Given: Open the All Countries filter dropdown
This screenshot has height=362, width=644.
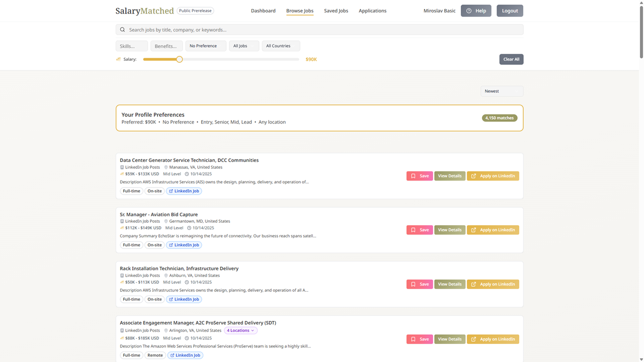Looking at the screenshot, I should pos(280,46).
